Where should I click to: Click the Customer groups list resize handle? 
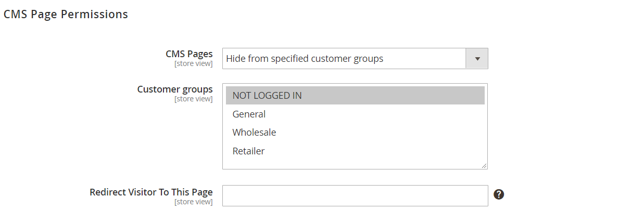484,166
